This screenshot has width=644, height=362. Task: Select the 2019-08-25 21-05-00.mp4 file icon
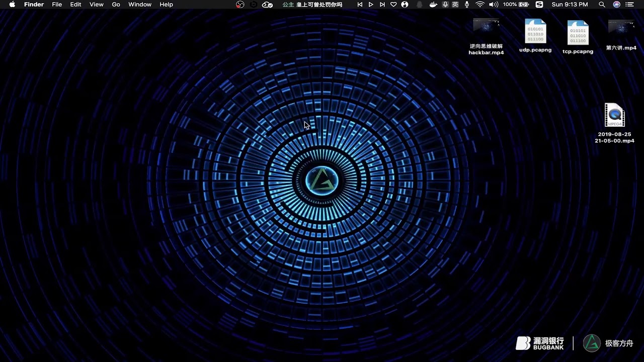tap(614, 115)
